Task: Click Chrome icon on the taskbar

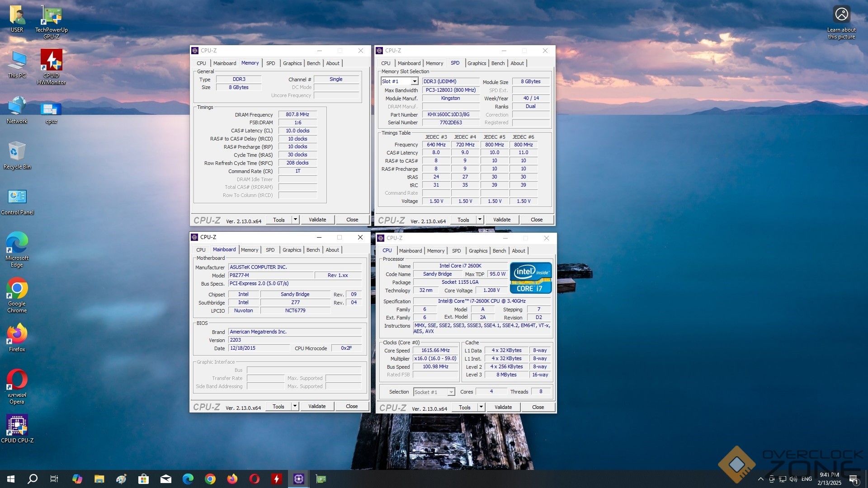Action: 210,479
